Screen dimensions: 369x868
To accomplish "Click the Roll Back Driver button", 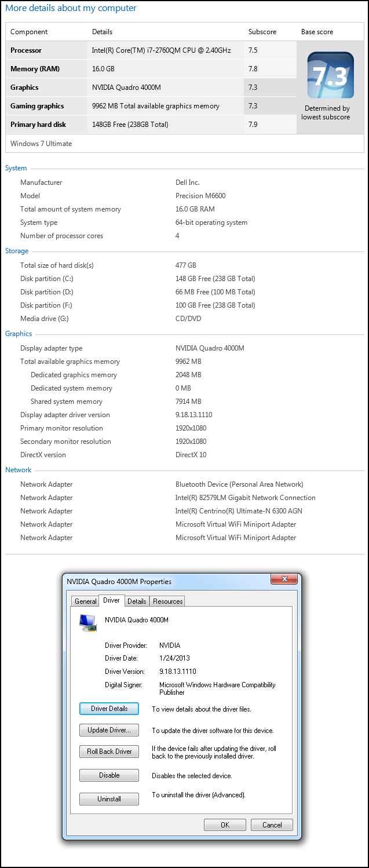I will coord(109,752).
